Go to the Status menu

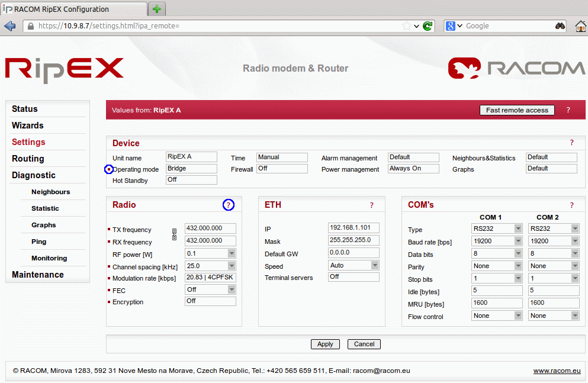(25, 109)
